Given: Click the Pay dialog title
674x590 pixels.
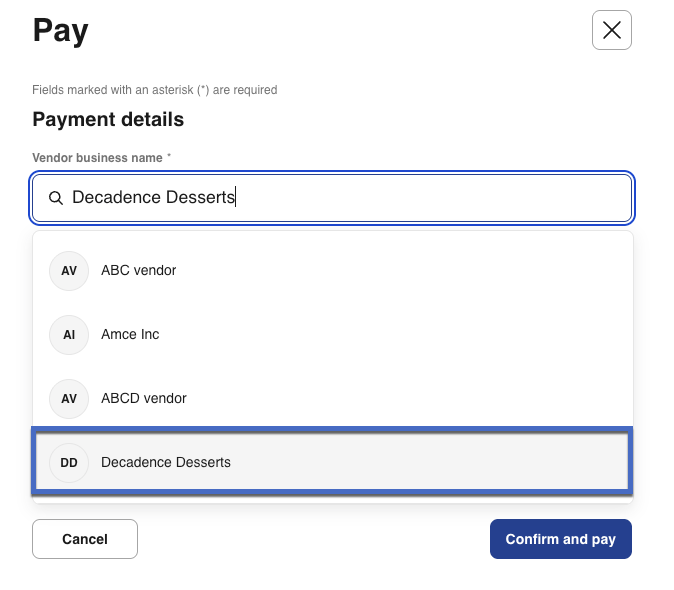Looking at the screenshot, I should coord(60,30).
